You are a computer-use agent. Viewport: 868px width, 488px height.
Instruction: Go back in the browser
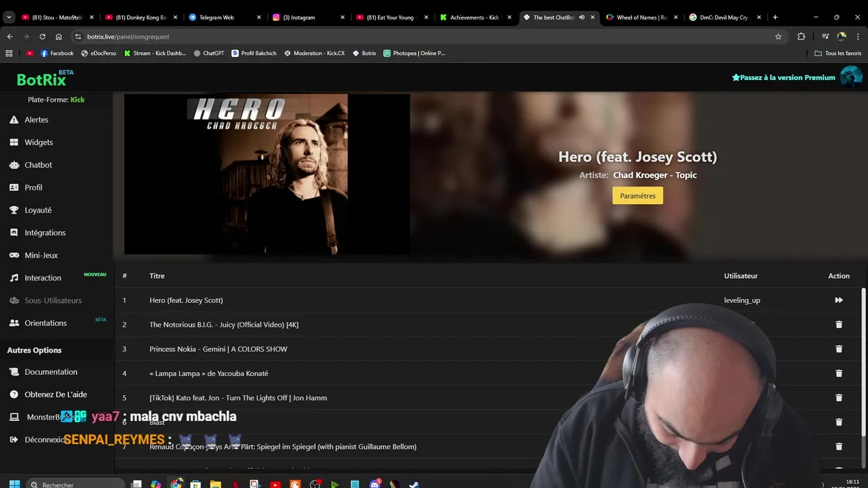click(x=9, y=37)
